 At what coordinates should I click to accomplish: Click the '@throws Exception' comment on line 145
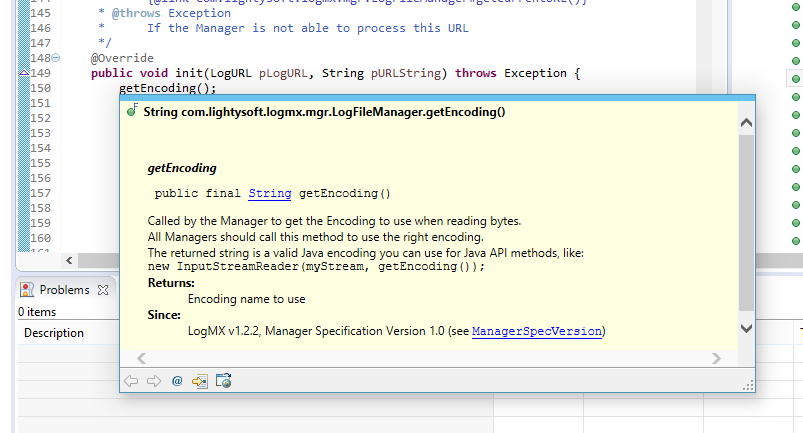[x=171, y=13]
